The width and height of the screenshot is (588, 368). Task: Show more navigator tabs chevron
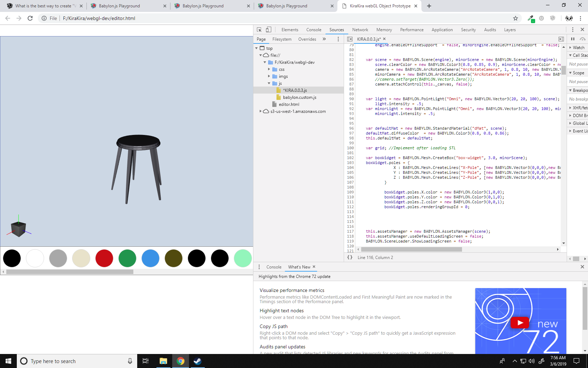(x=324, y=39)
